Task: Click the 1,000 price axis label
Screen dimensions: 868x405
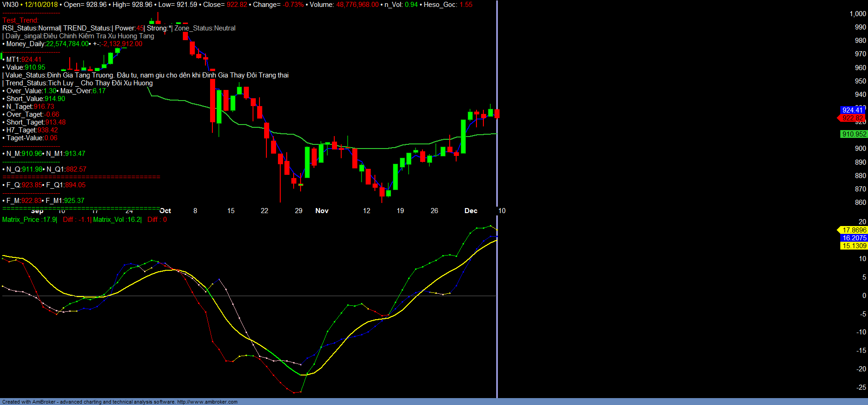Action: 857,14
